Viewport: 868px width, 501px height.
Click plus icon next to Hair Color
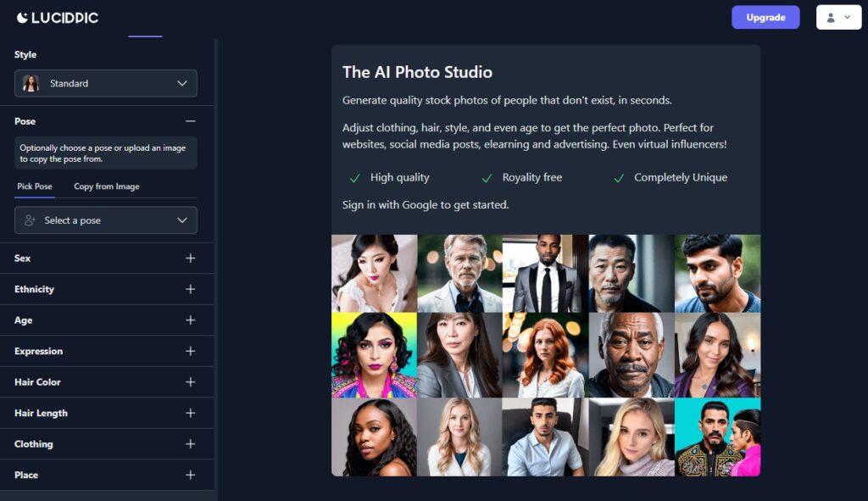[191, 382]
